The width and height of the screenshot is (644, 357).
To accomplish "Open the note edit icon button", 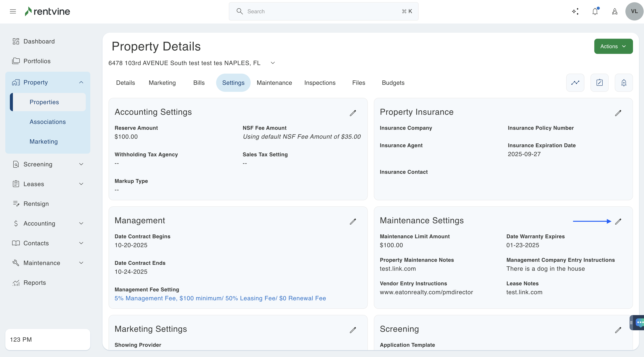I will 599,83.
